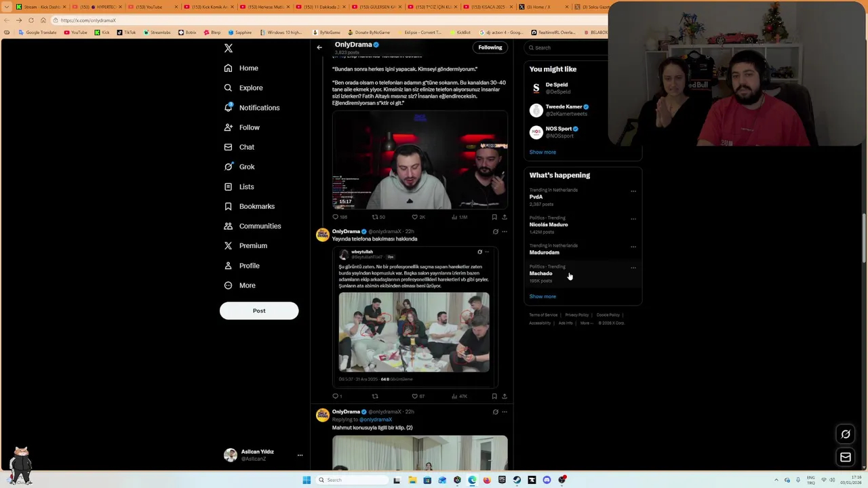Screen dimensions: 868x488
Task: View stats of the 47K views post
Action: tap(459, 396)
